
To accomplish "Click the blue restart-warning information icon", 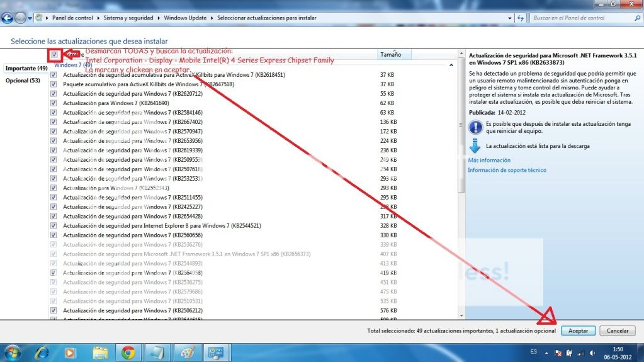I will tap(476, 127).
